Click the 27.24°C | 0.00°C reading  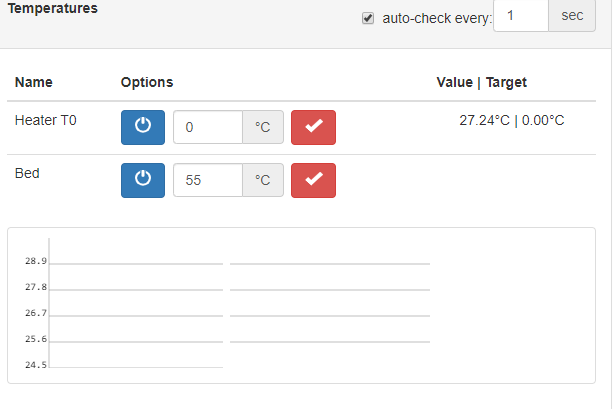(511, 120)
